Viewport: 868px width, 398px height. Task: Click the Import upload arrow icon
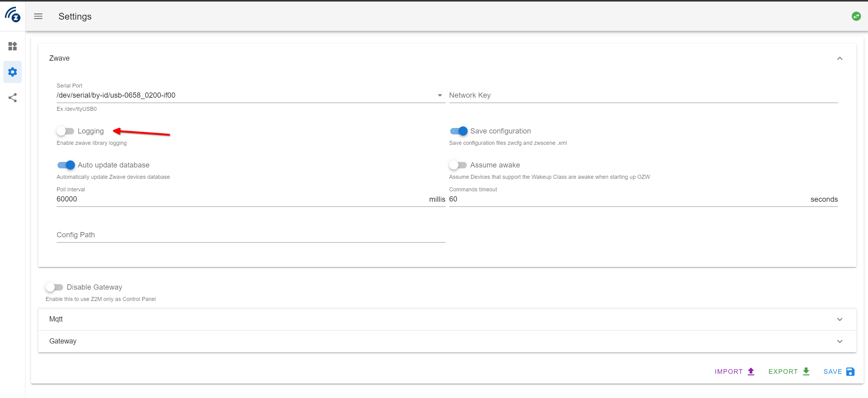[751, 371]
